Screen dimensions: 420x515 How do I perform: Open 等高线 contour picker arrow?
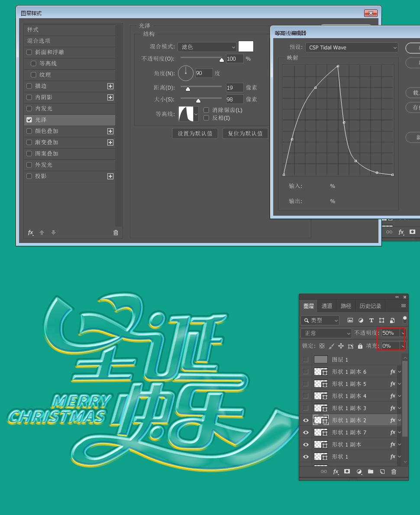pyautogui.click(x=196, y=114)
